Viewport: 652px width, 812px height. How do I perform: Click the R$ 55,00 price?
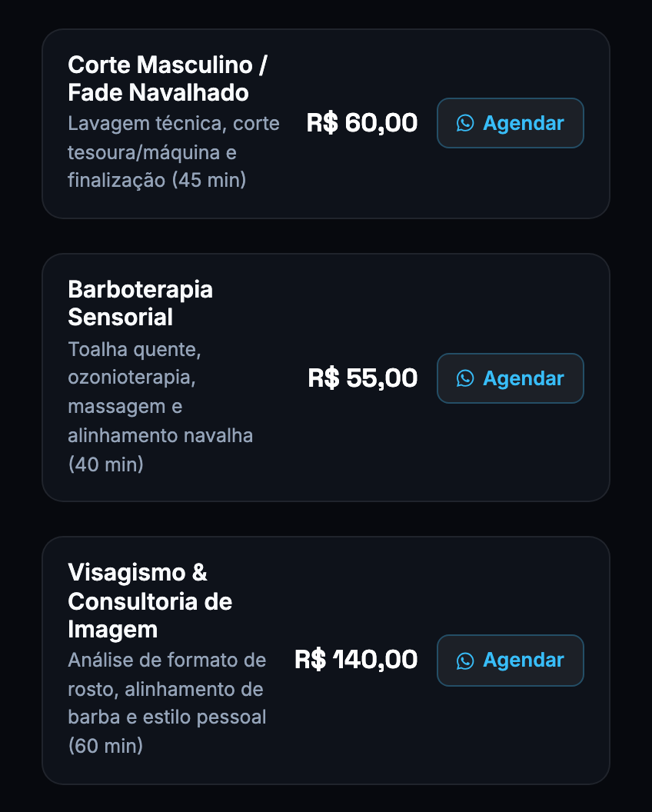[x=362, y=378]
